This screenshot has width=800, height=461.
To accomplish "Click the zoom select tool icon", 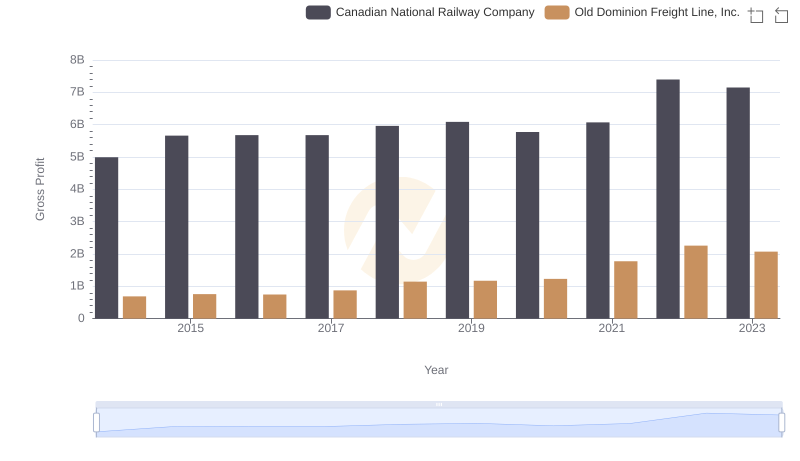I will tap(756, 15).
